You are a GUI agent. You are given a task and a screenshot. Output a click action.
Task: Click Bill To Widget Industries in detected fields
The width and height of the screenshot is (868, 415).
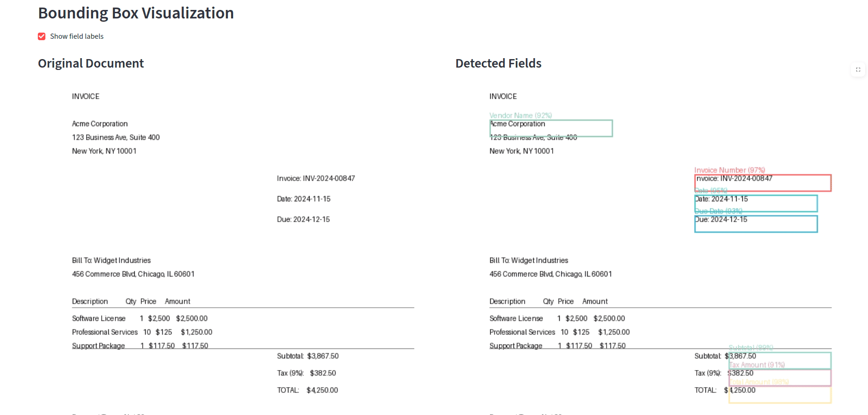click(x=529, y=260)
